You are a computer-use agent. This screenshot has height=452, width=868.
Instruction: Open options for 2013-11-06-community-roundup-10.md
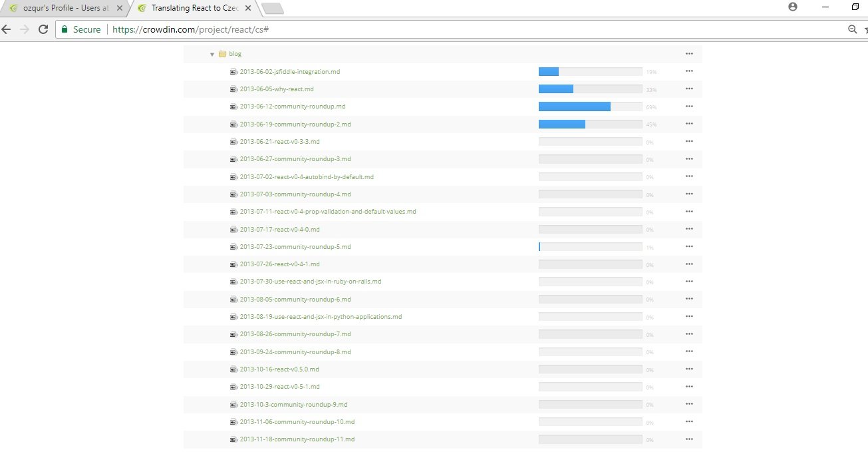click(689, 421)
